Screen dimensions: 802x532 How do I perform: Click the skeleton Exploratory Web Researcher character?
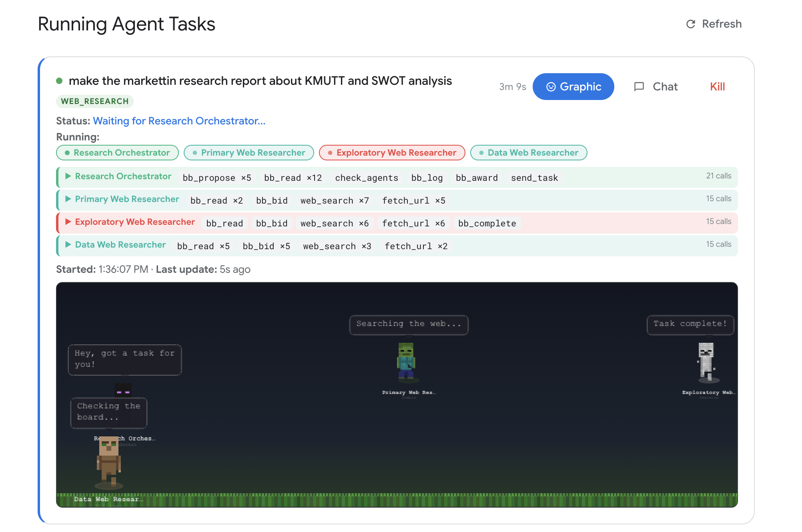coord(706,361)
